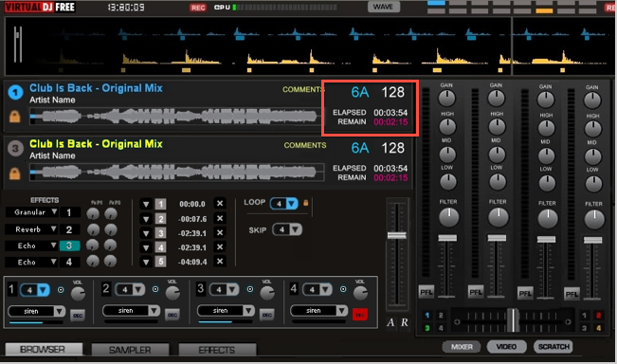Click deck 1 track waveform overview
This screenshot has width=617, height=364.
(x=176, y=117)
